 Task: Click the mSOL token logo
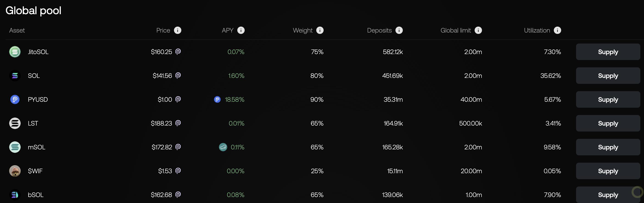click(15, 147)
